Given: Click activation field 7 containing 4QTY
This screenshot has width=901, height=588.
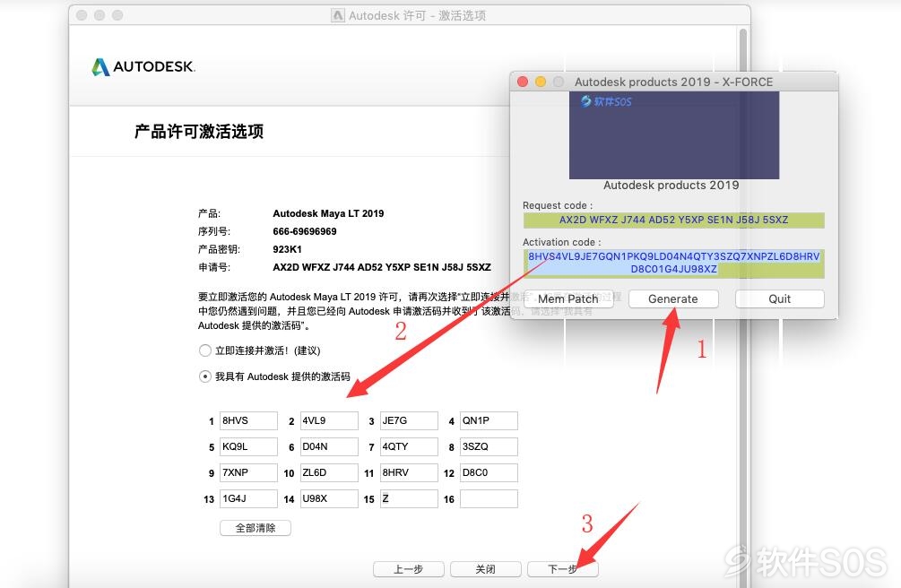Looking at the screenshot, I should [x=409, y=446].
